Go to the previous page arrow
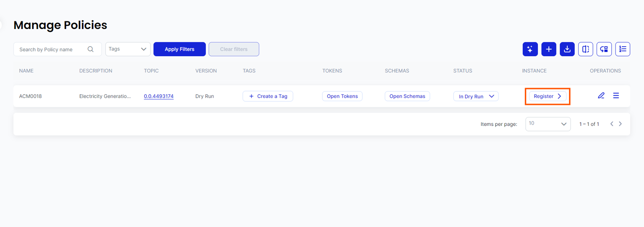 (612, 124)
